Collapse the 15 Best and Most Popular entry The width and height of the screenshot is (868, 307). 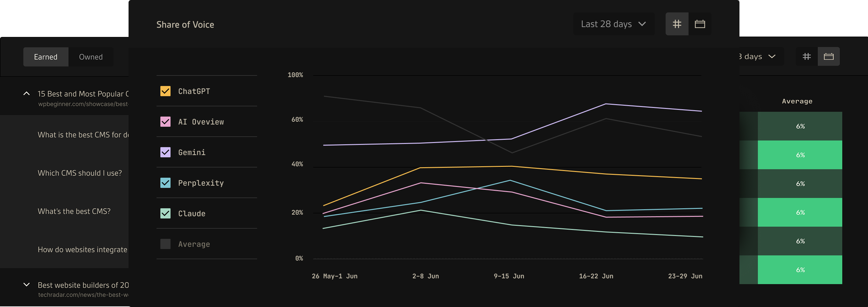pyautogui.click(x=26, y=93)
